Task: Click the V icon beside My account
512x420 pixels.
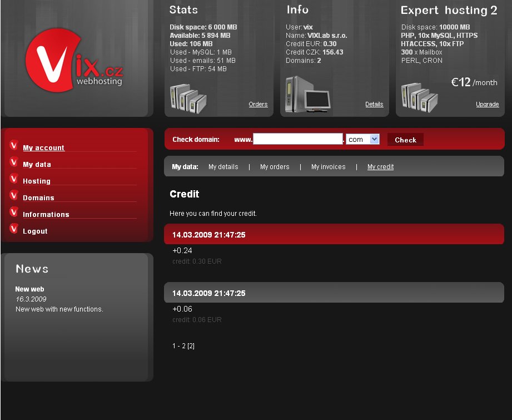Action: [x=14, y=146]
